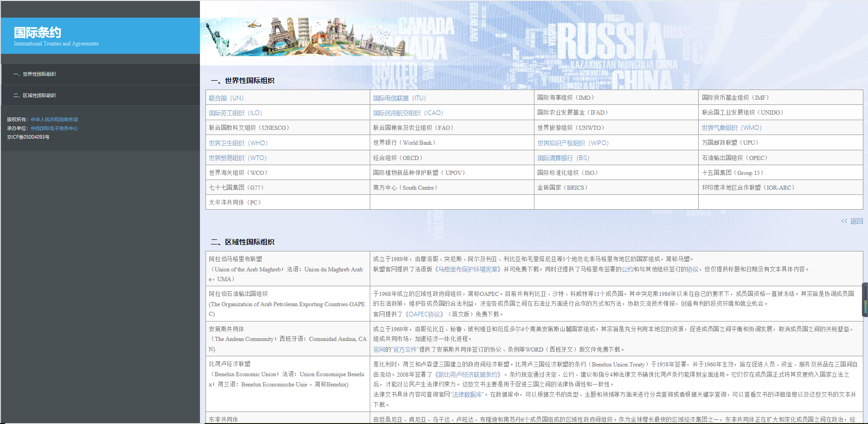Select cell 世界海关组织（WCO）
Screen dimensions: 868x424
point(288,173)
